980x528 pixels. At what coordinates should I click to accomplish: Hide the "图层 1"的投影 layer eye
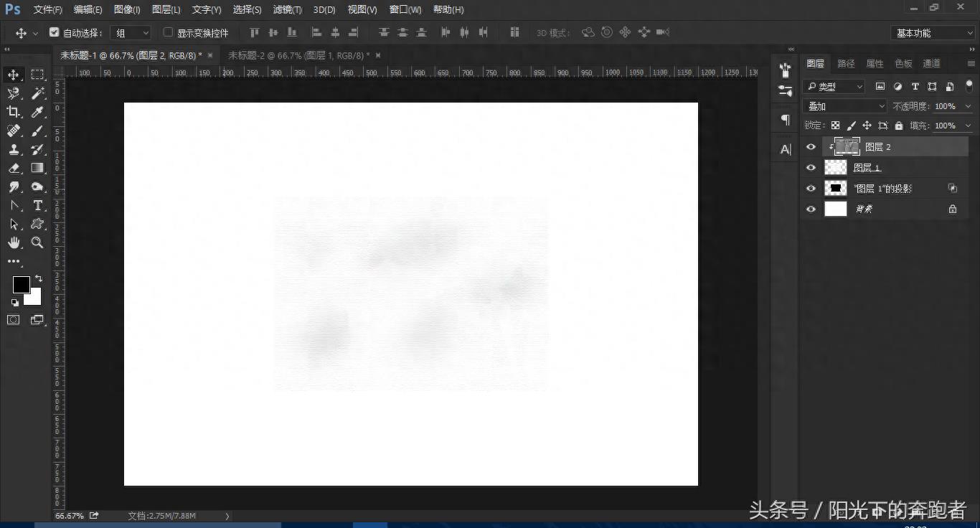811,188
